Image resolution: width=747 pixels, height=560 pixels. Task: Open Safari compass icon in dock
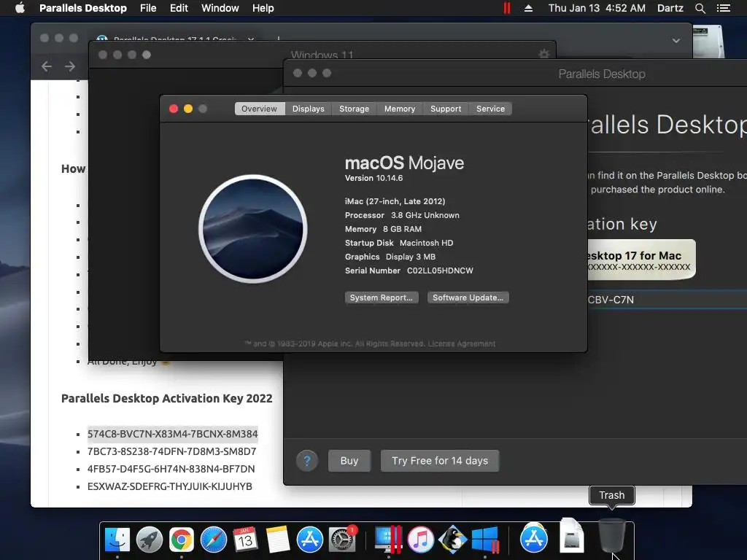214,540
